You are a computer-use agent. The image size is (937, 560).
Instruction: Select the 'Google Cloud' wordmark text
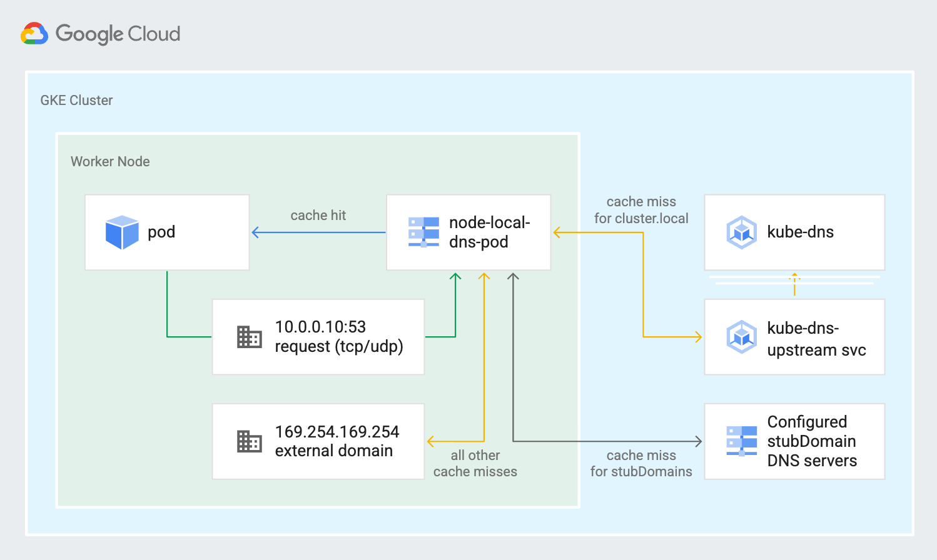click(x=118, y=34)
